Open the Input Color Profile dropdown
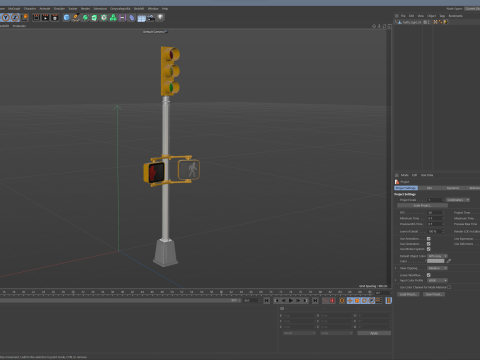 pyautogui.click(x=437, y=280)
